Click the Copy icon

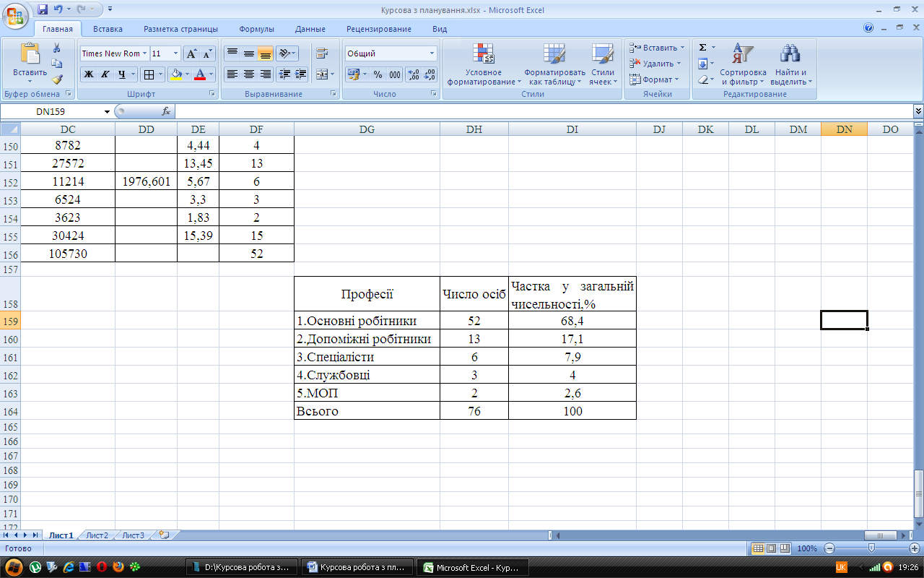coord(57,64)
